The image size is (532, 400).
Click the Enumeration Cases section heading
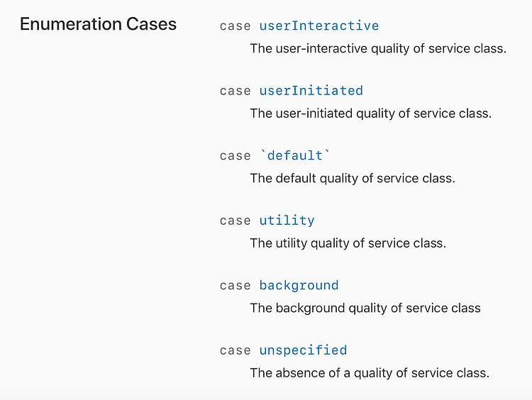[98, 24]
